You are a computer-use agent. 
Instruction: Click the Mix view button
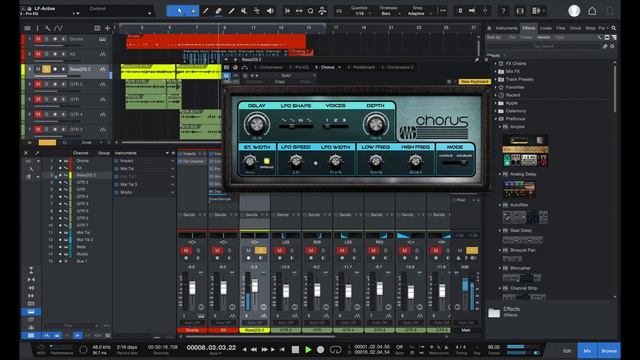click(x=587, y=351)
